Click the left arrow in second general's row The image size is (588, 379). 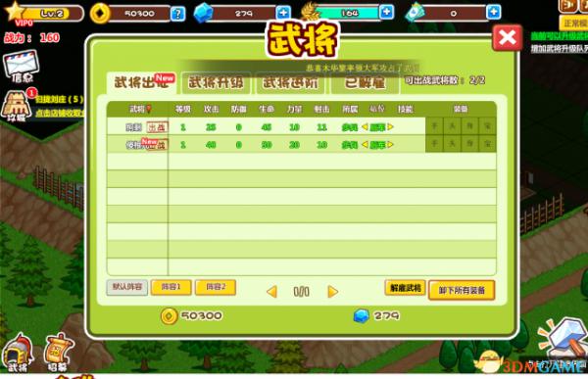[x=365, y=145]
